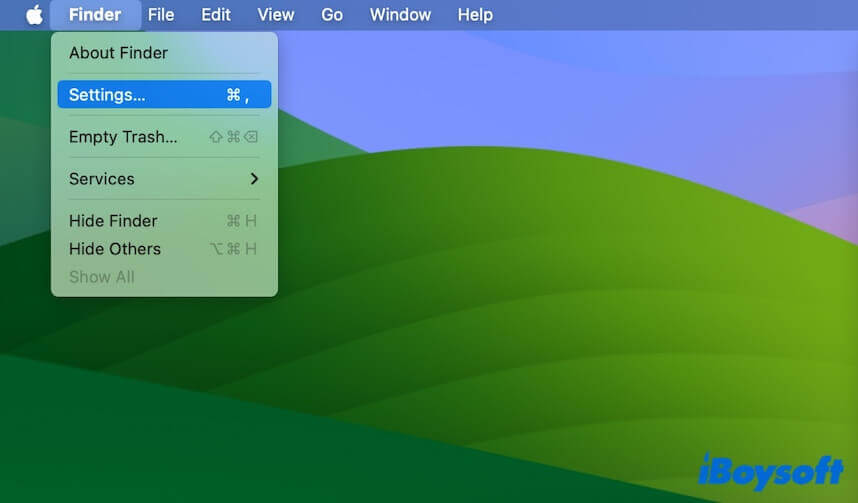Open the Finder menu in menu bar

95,15
